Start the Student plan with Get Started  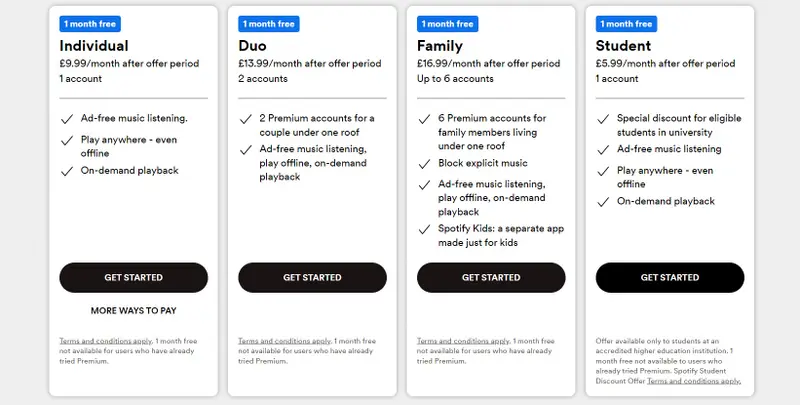pos(670,277)
